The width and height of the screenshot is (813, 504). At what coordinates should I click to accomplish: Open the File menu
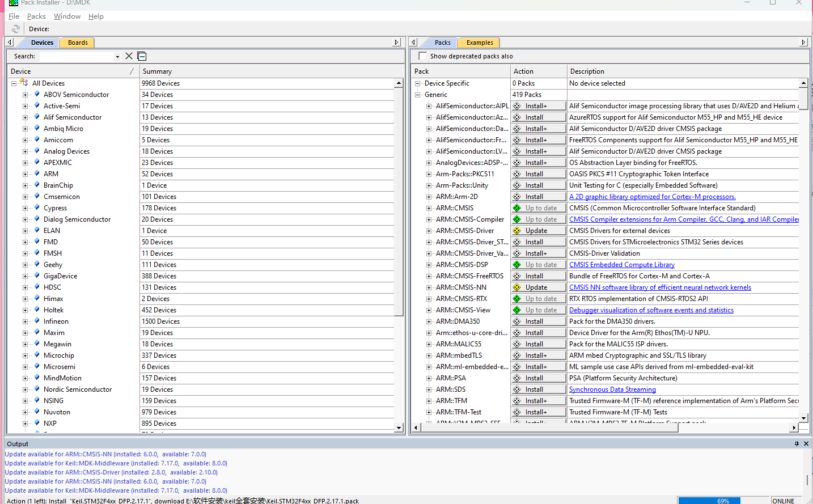coord(14,16)
